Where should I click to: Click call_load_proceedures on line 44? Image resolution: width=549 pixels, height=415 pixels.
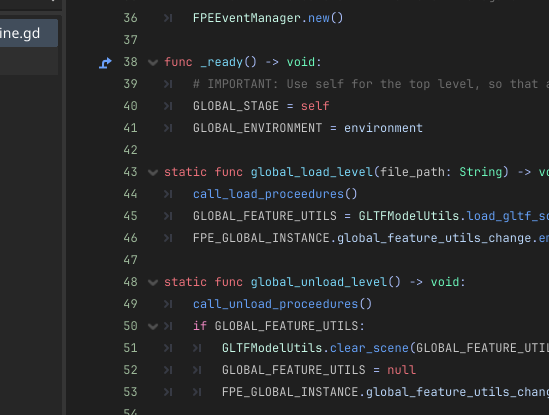pyautogui.click(x=269, y=194)
